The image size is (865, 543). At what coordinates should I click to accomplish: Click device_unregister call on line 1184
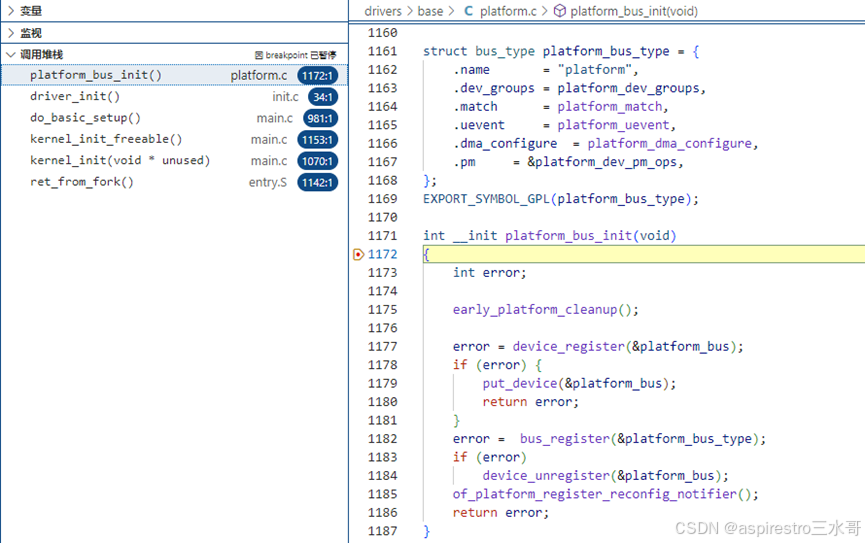546,476
